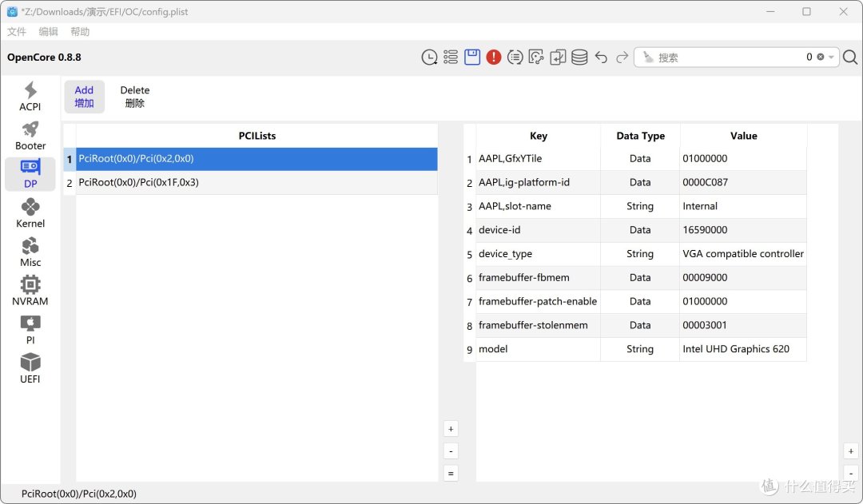Image resolution: width=863 pixels, height=504 pixels.
Task: Click properties table minus button
Action: point(851,473)
